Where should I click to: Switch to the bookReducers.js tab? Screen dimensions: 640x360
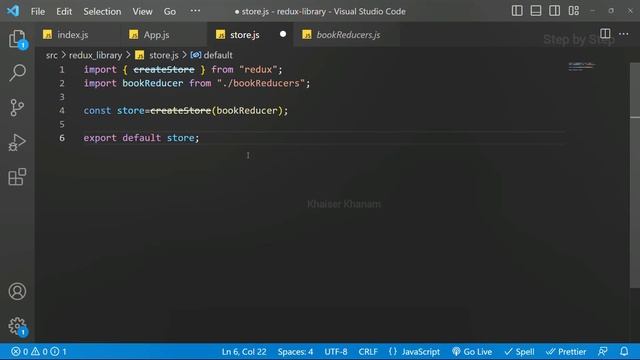[x=347, y=35]
